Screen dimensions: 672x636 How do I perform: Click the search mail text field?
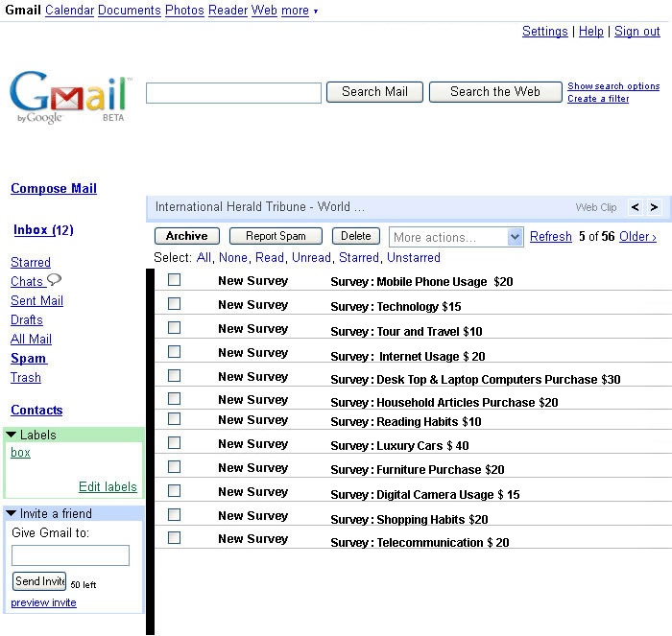[x=233, y=93]
